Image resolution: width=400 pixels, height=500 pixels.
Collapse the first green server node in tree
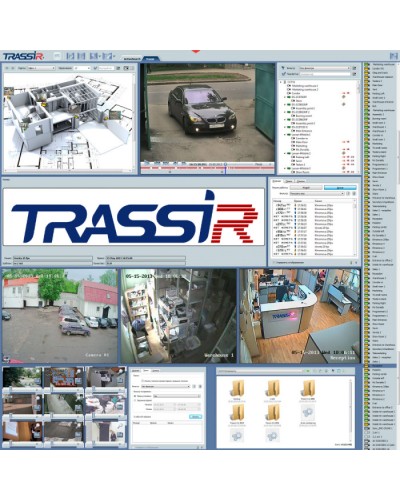(x=285, y=97)
